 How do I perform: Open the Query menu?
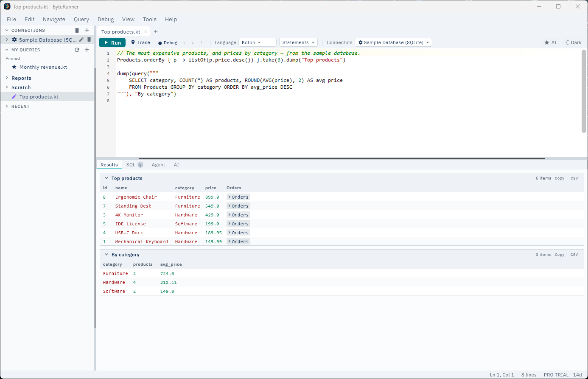click(x=81, y=19)
